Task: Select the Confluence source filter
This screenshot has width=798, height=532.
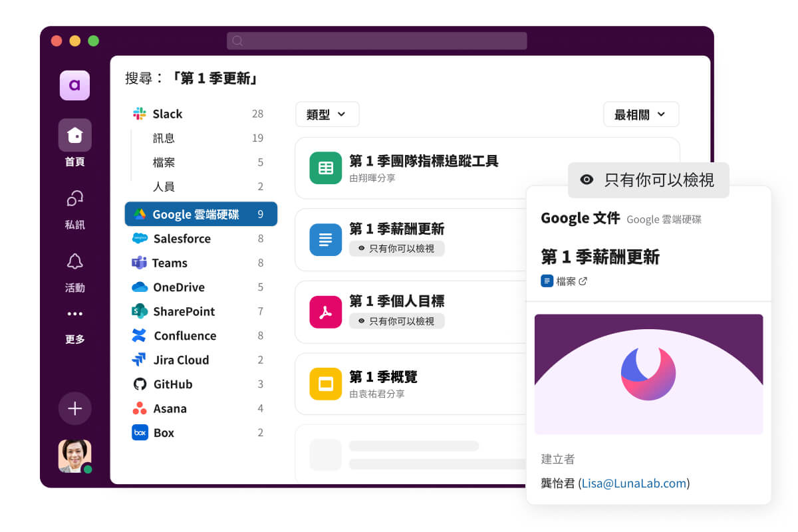Action: click(x=184, y=336)
